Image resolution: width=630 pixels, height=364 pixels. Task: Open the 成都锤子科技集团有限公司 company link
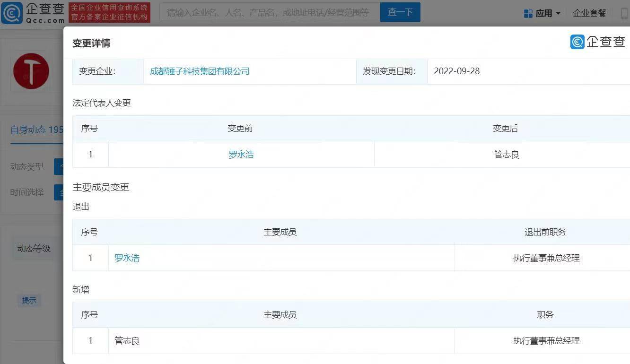(x=200, y=71)
